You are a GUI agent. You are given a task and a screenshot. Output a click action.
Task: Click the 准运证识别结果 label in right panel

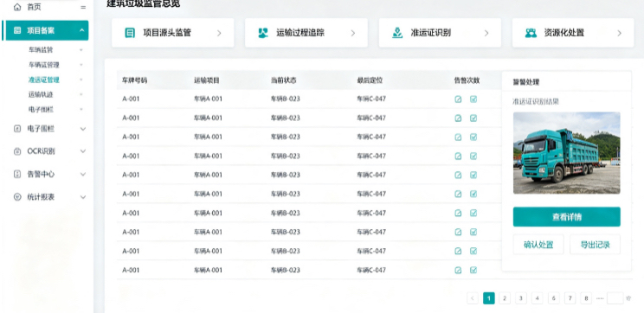pyautogui.click(x=536, y=102)
